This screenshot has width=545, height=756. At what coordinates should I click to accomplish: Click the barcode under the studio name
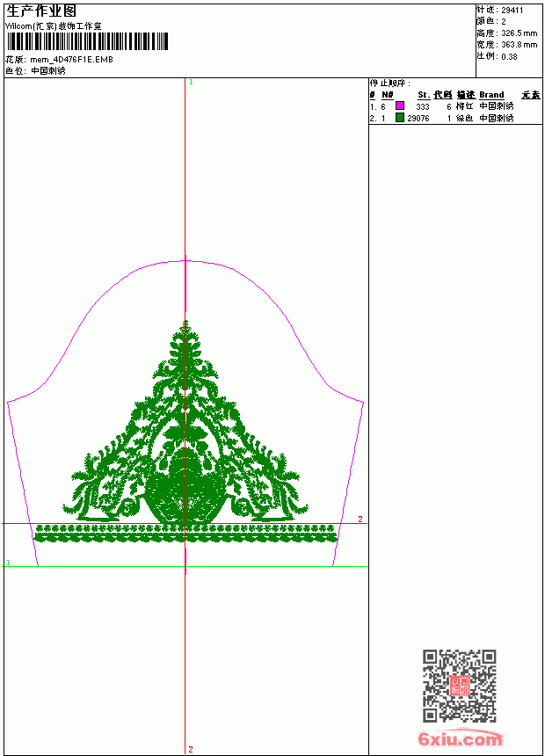click(x=87, y=41)
